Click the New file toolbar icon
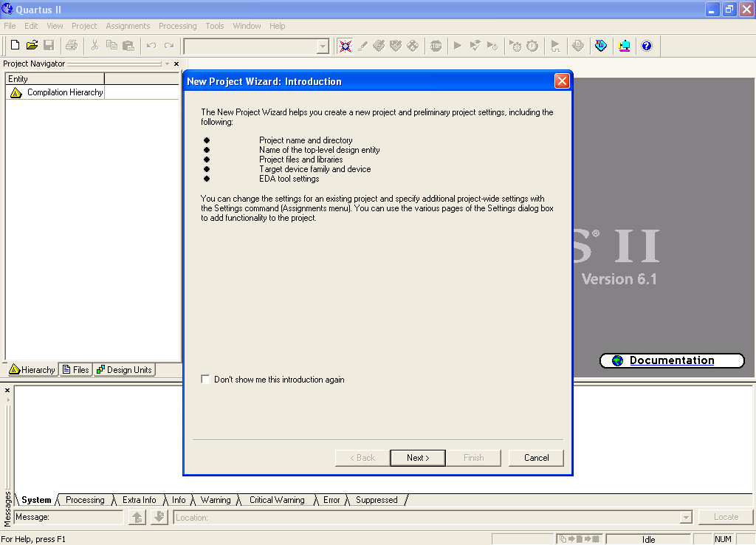756x545 pixels. tap(15, 46)
